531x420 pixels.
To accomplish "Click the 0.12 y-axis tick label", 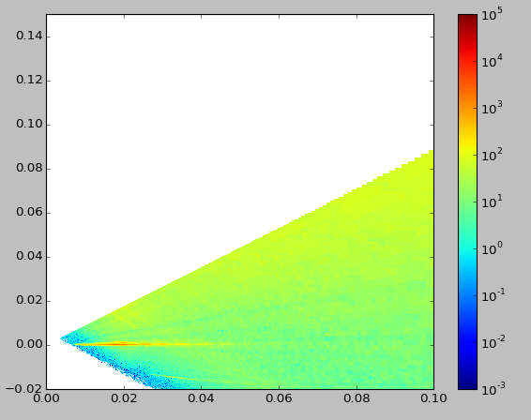I will click(29, 81).
